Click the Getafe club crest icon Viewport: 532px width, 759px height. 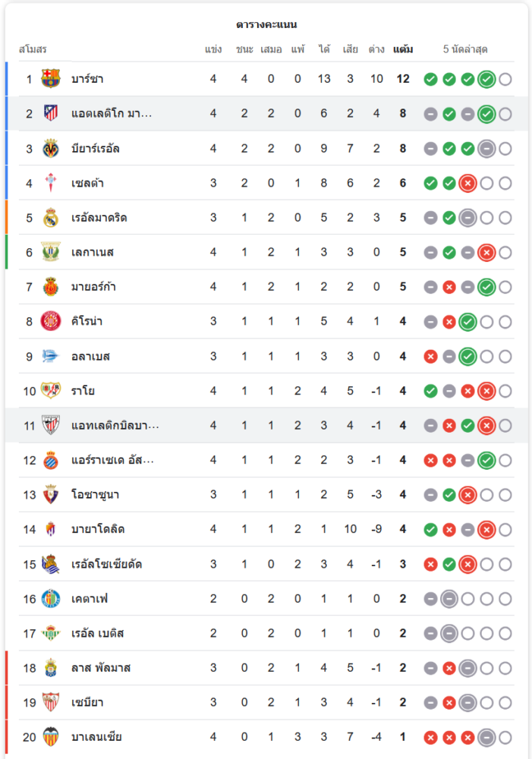pyautogui.click(x=51, y=599)
